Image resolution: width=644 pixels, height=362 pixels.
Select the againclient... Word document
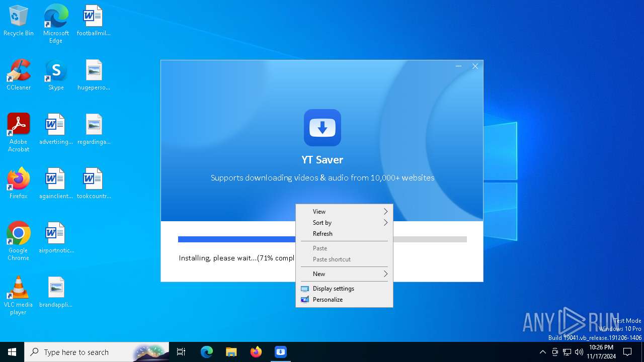pos(56,184)
